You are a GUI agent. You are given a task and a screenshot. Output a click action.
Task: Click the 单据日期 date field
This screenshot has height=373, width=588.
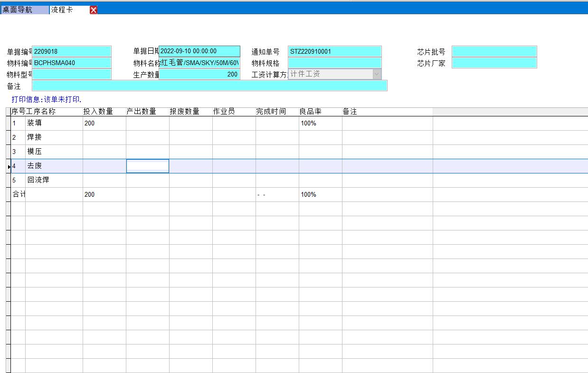point(199,51)
